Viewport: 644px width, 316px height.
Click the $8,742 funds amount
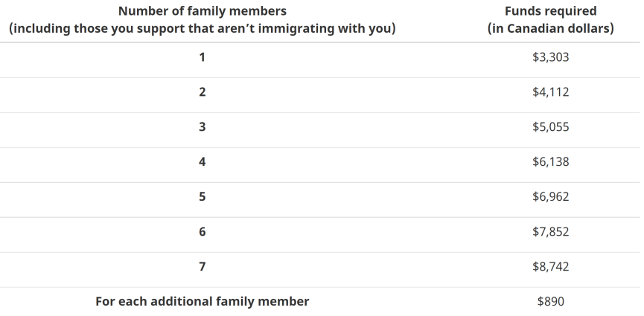coord(550,267)
